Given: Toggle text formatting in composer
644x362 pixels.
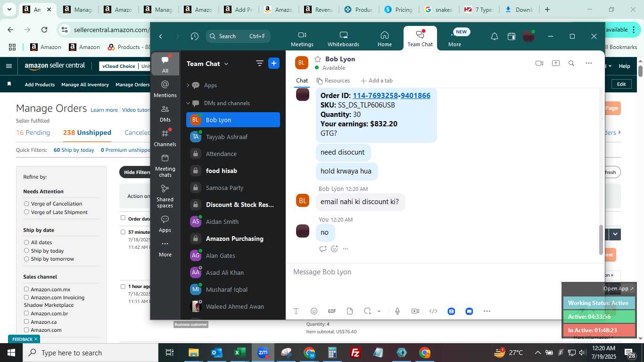Looking at the screenshot, I should (x=296, y=311).
